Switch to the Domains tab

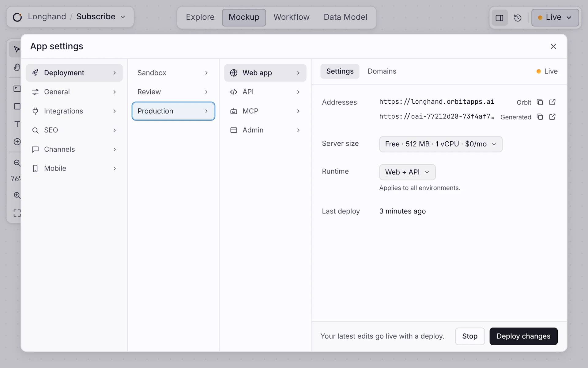[382, 71]
